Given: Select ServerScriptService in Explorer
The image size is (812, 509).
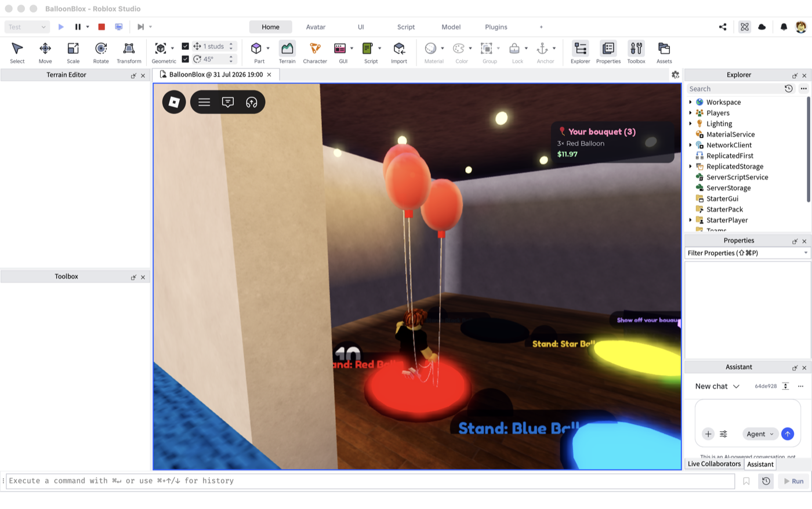Looking at the screenshot, I should click(x=737, y=177).
